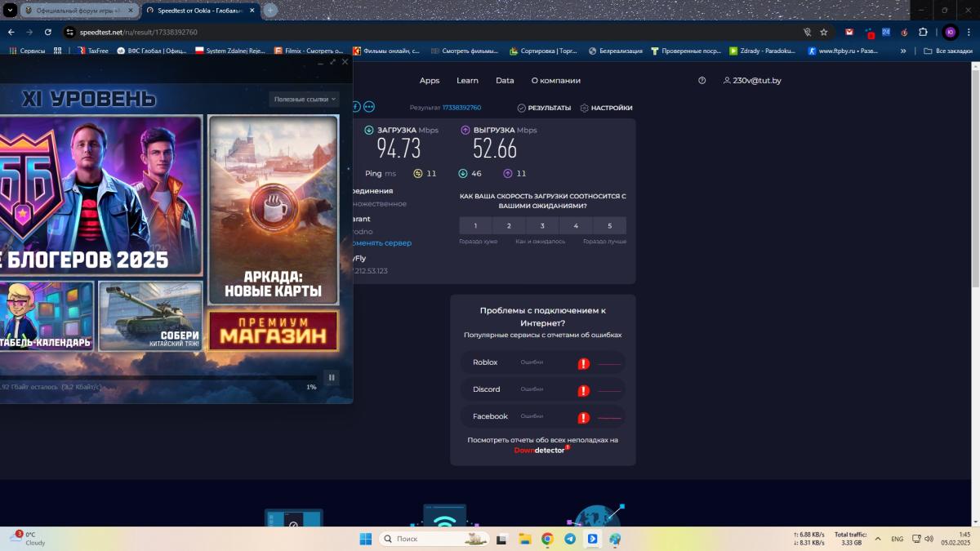This screenshot has height=551, width=980.
Task: Rate download speed as 3
Action: click(x=542, y=226)
